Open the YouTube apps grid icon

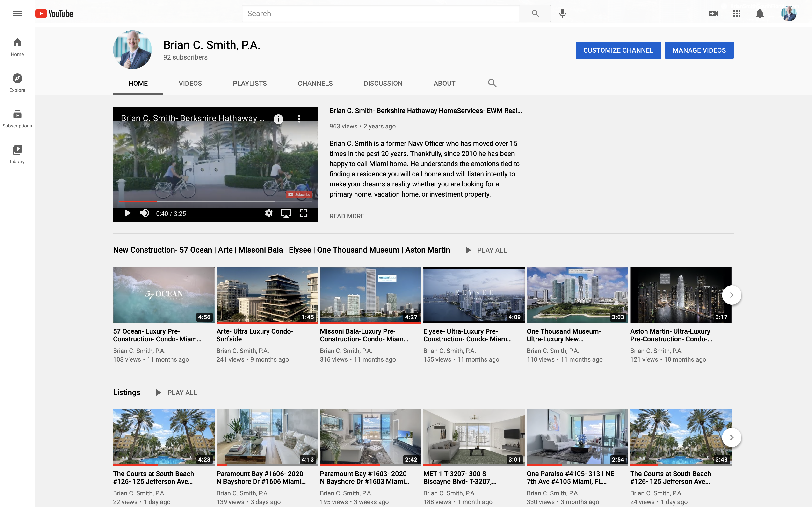pos(736,14)
